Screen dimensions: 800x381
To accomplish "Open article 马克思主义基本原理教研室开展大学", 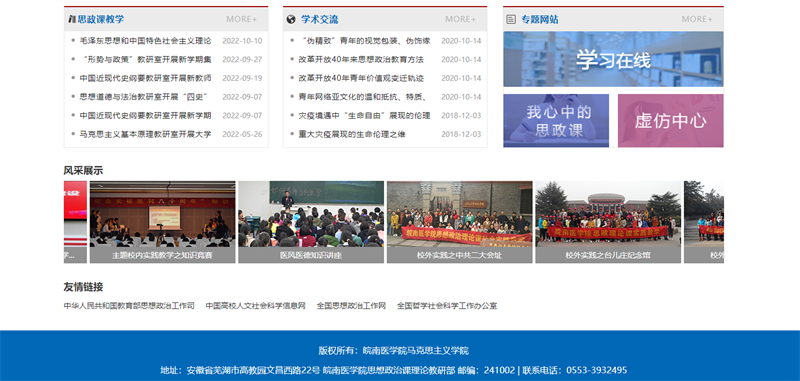I will click(145, 134).
